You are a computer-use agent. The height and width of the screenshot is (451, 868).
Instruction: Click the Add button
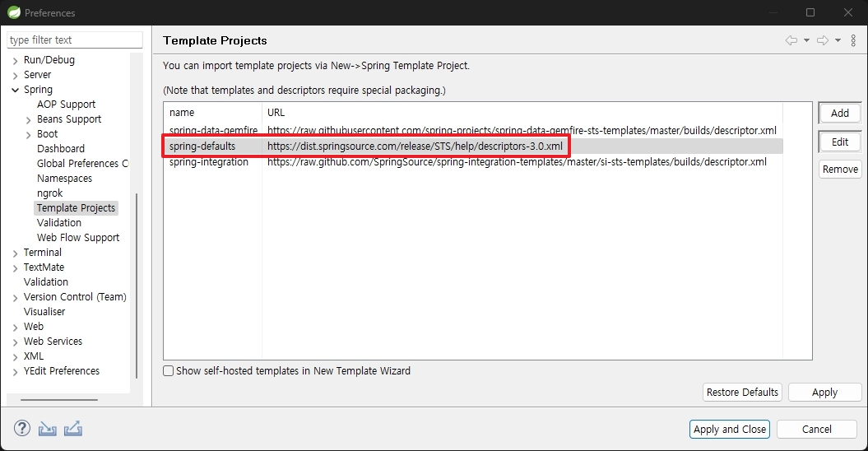coord(840,113)
